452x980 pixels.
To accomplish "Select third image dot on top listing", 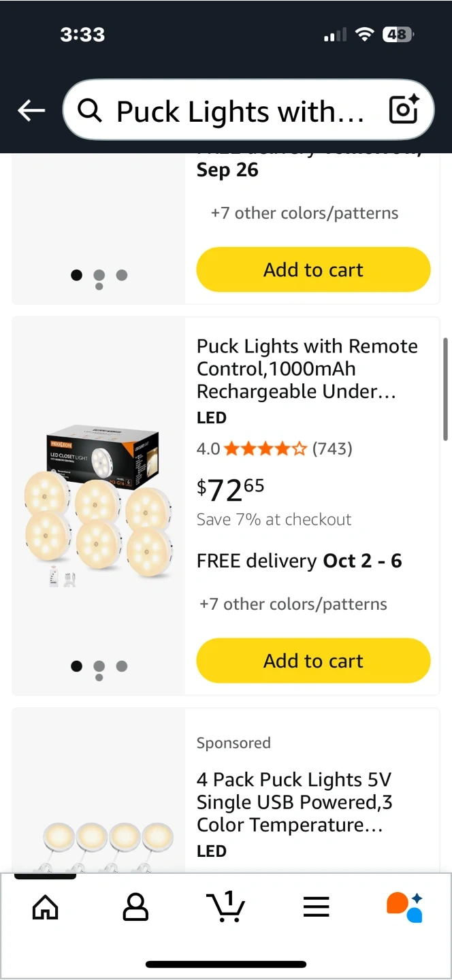I will 122,275.
